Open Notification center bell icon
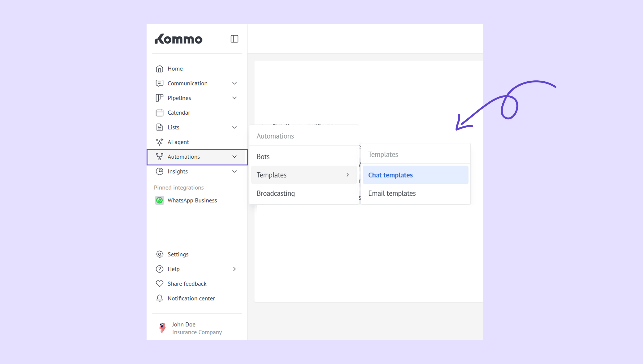Image resolution: width=643 pixels, height=364 pixels. coord(160,298)
